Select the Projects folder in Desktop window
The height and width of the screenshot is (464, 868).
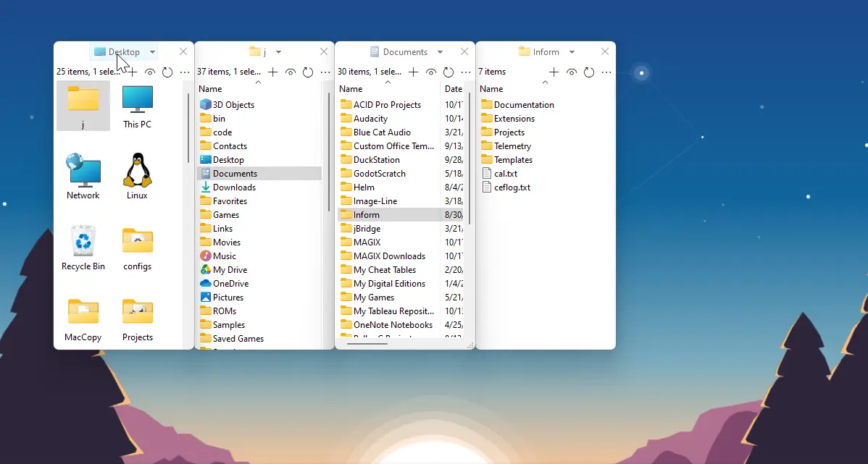click(x=137, y=319)
